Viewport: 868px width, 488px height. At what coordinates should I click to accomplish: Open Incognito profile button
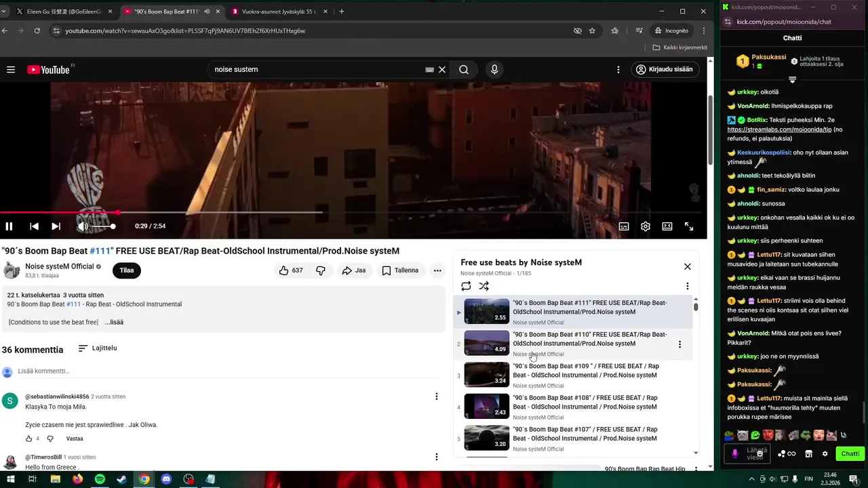point(671,30)
